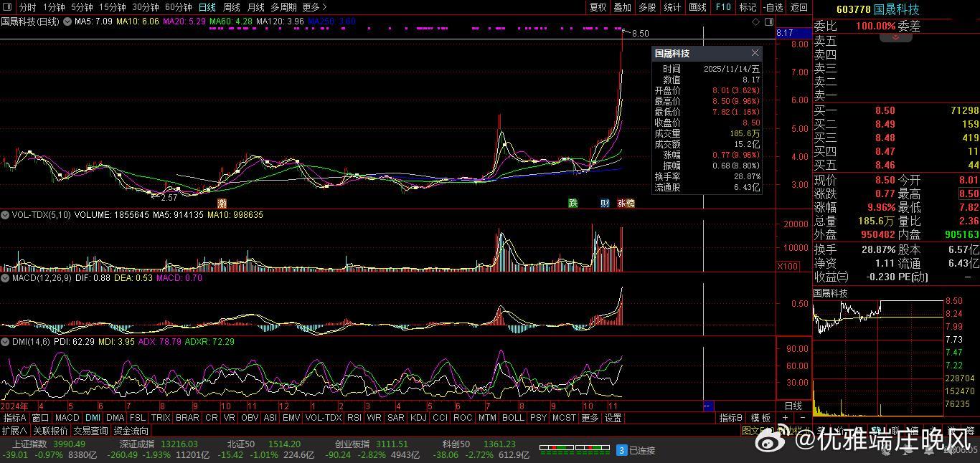Click the diamond marker icon above the chart

(756, 22)
